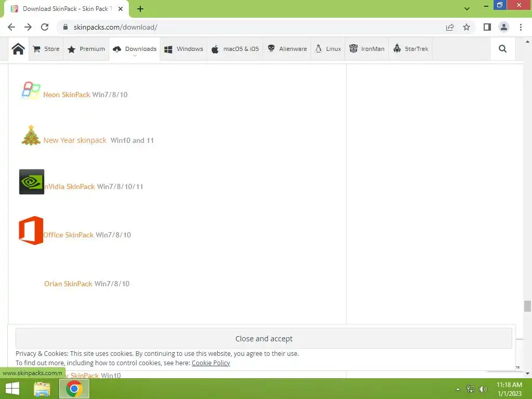532x399 pixels.
Task: Open the Store menu item
Action: tap(46, 49)
